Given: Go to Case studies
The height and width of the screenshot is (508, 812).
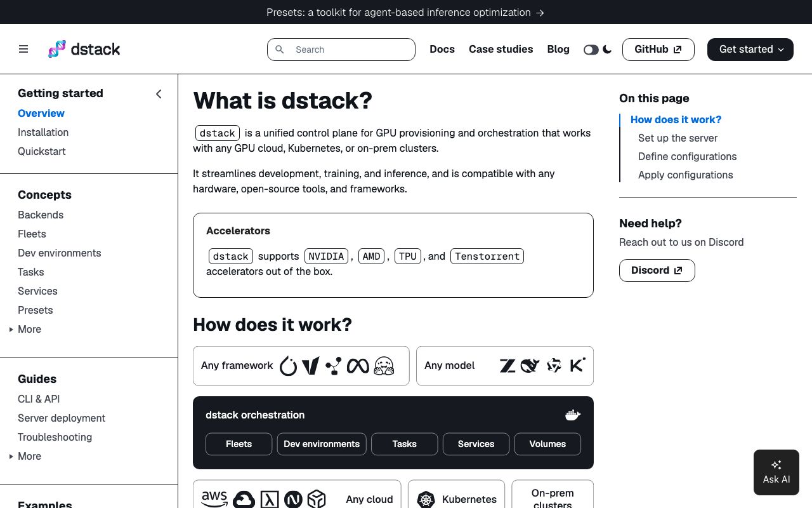Looking at the screenshot, I should click(x=501, y=49).
